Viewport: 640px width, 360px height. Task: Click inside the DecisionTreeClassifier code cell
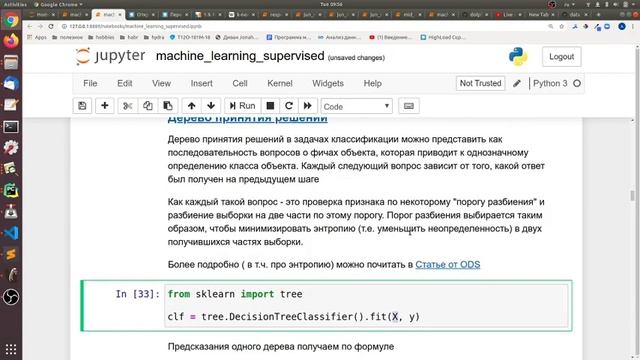tap(366, 305)
